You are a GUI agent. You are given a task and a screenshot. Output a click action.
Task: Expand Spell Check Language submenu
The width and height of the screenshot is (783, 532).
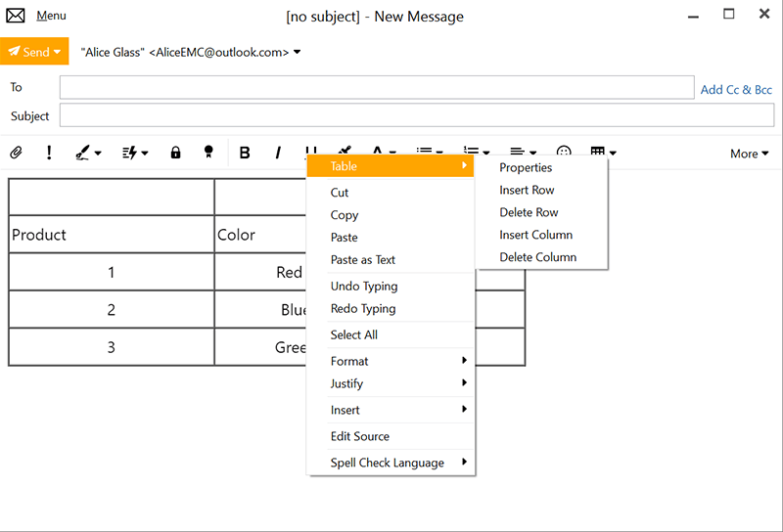click(391, 464)
